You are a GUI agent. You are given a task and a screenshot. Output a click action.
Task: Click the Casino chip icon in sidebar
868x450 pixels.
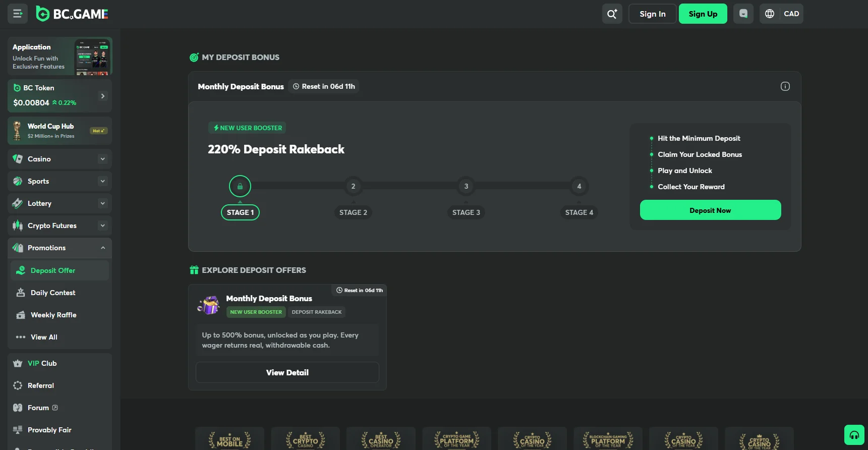(18, 159)
